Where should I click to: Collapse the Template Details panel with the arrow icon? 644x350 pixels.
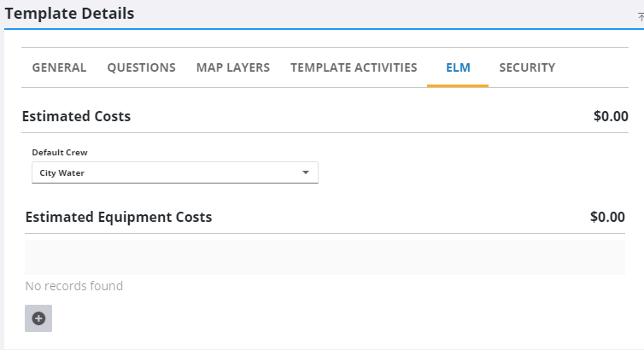click(640, 16)
